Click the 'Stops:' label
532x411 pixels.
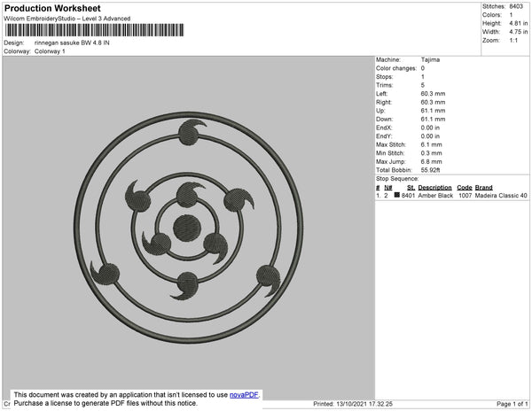pos(384,76)
